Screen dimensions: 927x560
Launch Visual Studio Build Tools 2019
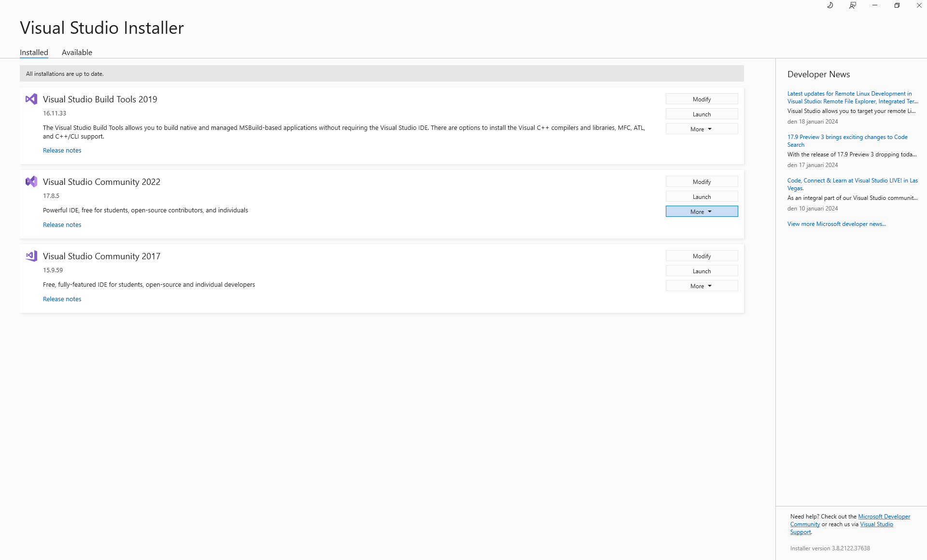pos(702,114)
